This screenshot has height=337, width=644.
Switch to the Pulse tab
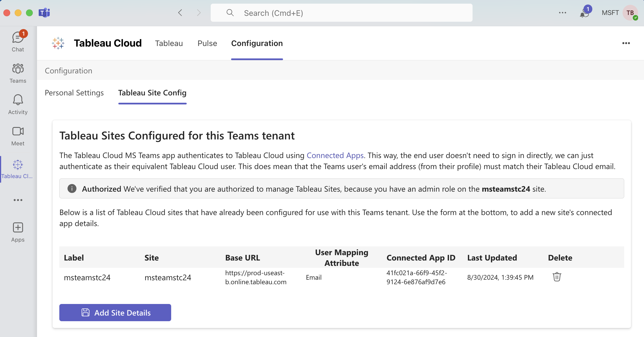207,43
